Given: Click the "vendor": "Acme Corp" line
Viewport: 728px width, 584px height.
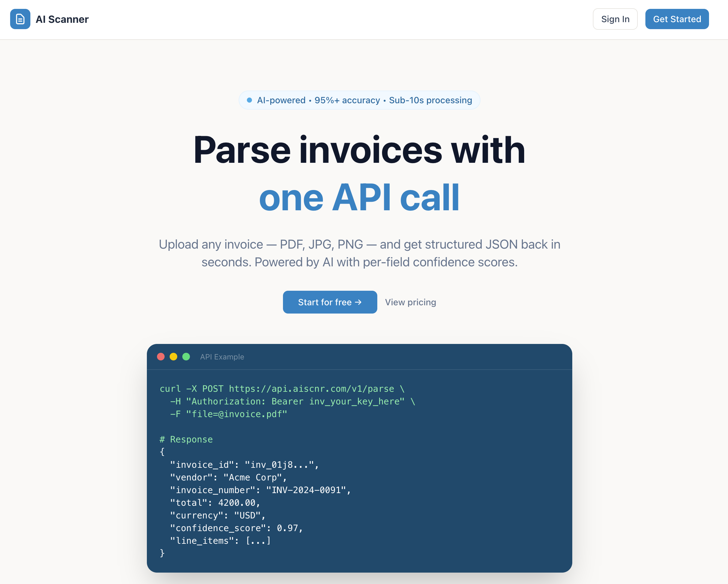Looking at the screenshot, I should point(229,477).
